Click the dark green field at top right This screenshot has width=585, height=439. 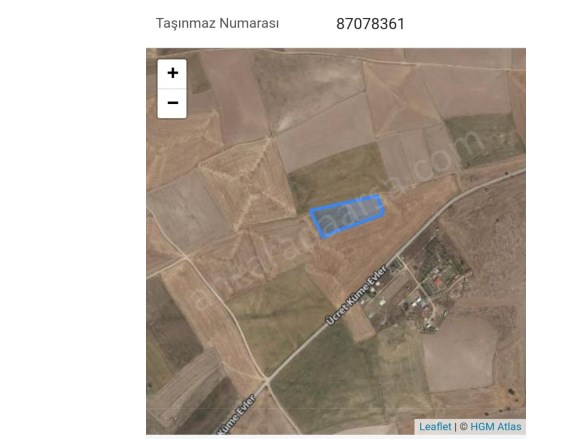[x=485, y=138]
